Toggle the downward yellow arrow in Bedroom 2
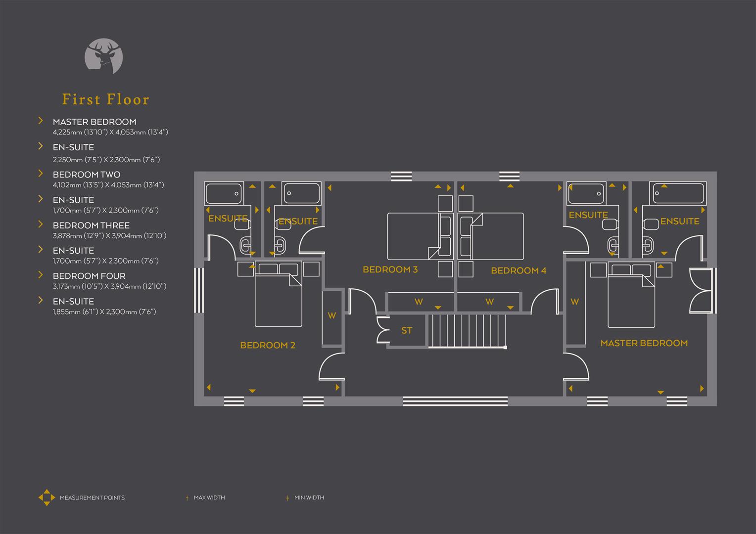Viewport: 756px width, 534px height. (x=252, y=390)
